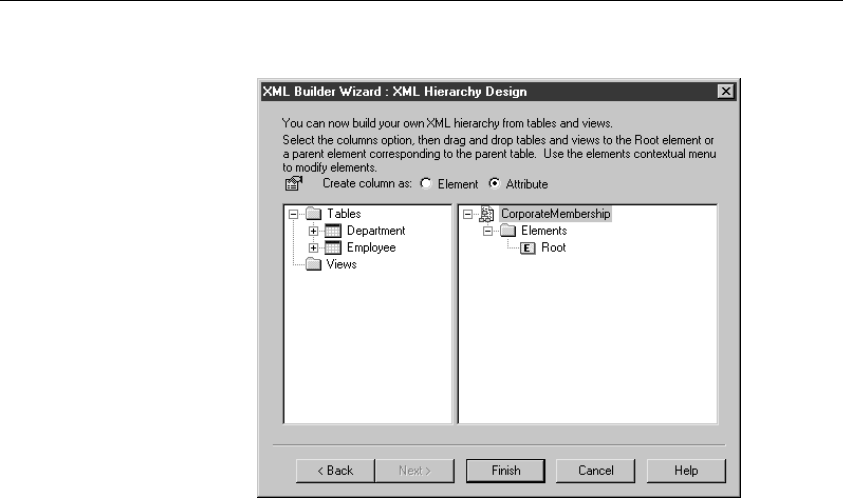The height and width of the screenshot is (498, 843).
Task: Go to previous step with Back
Action: (x=335, y=471)
